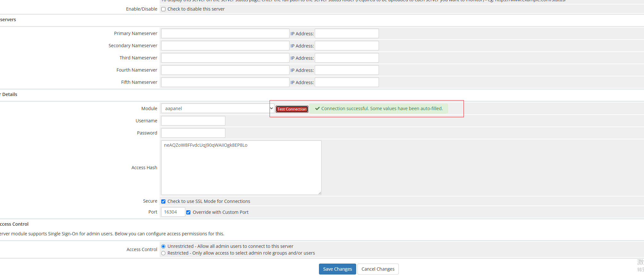Click the 'Override with Custom Port' label

[221, 212]
